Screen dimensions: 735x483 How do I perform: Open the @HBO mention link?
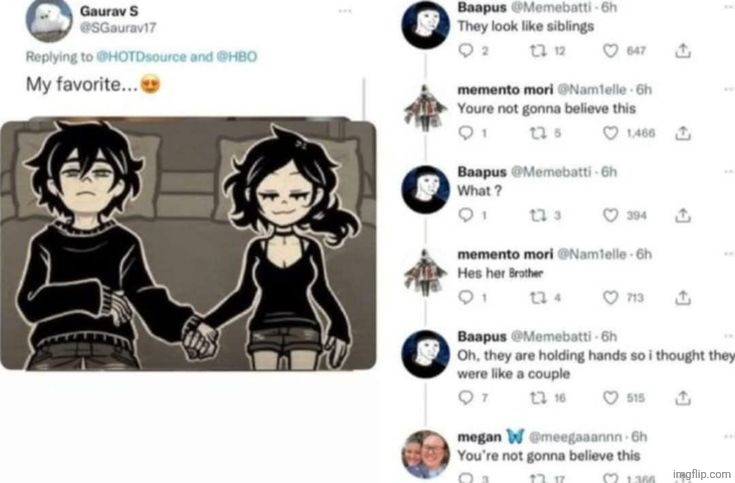pos(236,57)
